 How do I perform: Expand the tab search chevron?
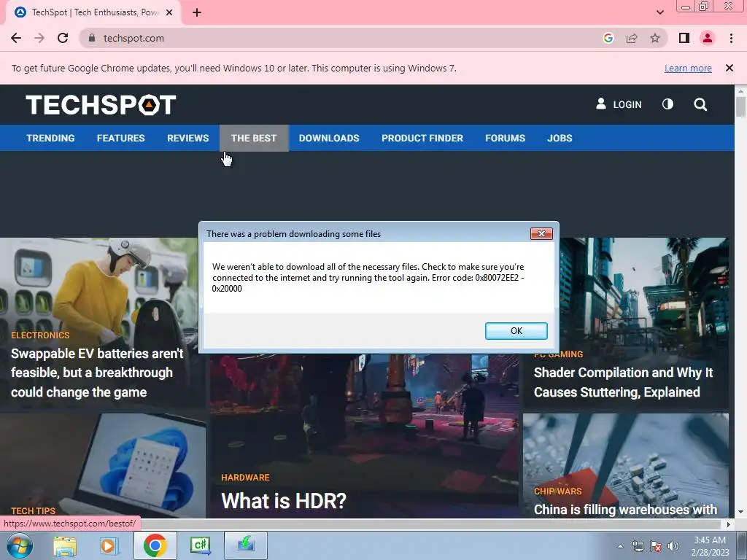659,12
